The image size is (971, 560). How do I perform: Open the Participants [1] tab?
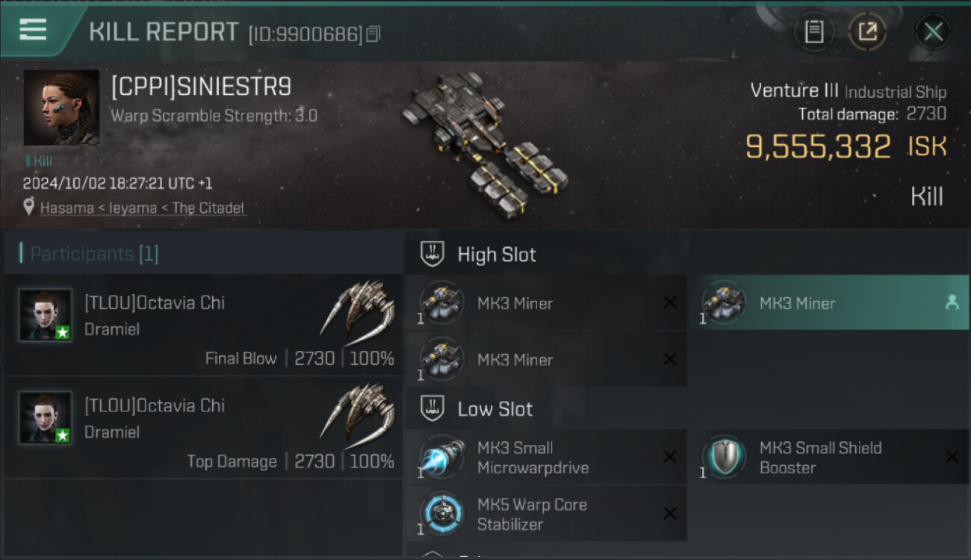pyautogui.click(x=94, y=254)
